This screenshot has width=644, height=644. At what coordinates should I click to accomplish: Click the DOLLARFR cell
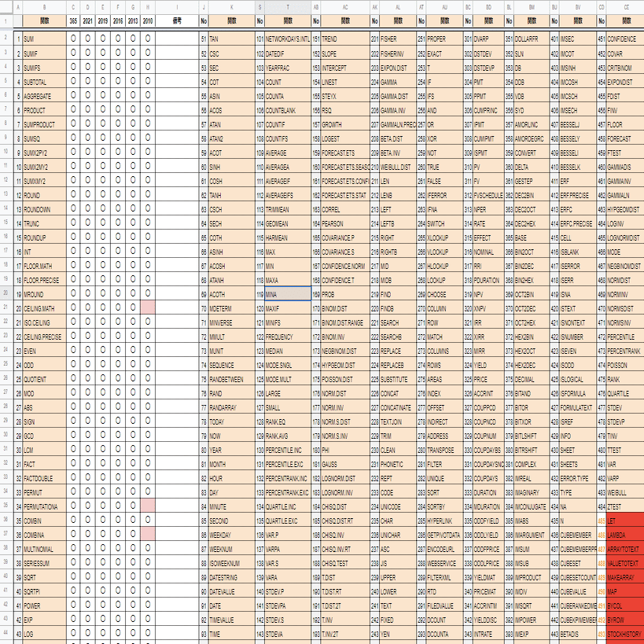(x=532, y=39)
